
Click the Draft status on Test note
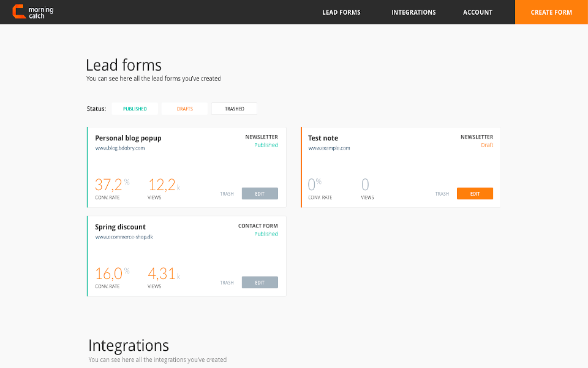coord(487,145)
